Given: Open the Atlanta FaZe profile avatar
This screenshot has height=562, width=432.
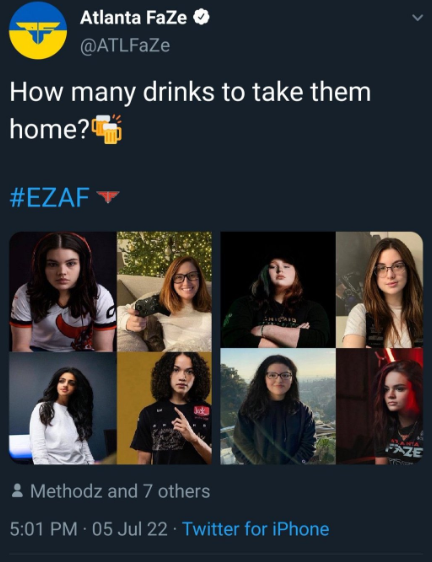Looking at the screenshot, I should [x=38, y=31].
